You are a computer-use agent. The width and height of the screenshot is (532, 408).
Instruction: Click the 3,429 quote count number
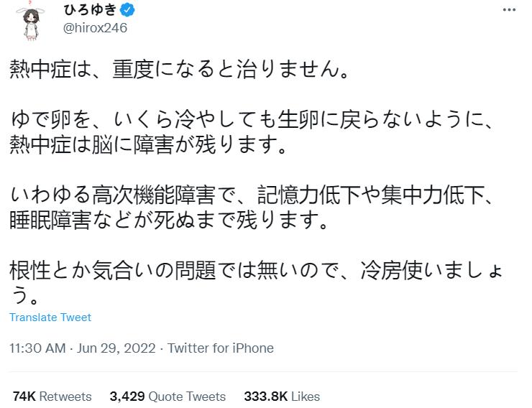click(x=125, y=397)
